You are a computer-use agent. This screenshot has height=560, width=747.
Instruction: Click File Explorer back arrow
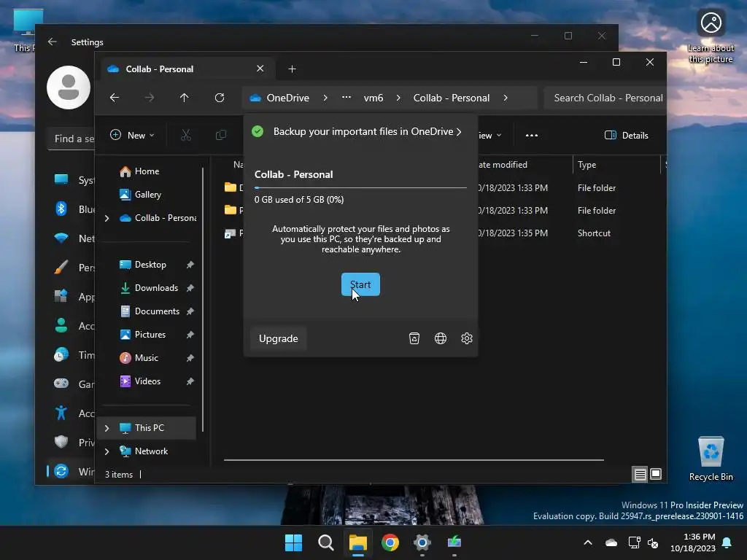(x=115, y=98)
